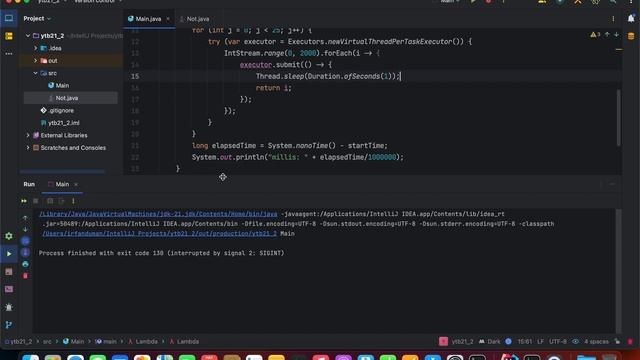640x360 pixels.
Task: Click ytb21_2 breadcrumb in navigation bar
Action: click(x=18, y=342)
